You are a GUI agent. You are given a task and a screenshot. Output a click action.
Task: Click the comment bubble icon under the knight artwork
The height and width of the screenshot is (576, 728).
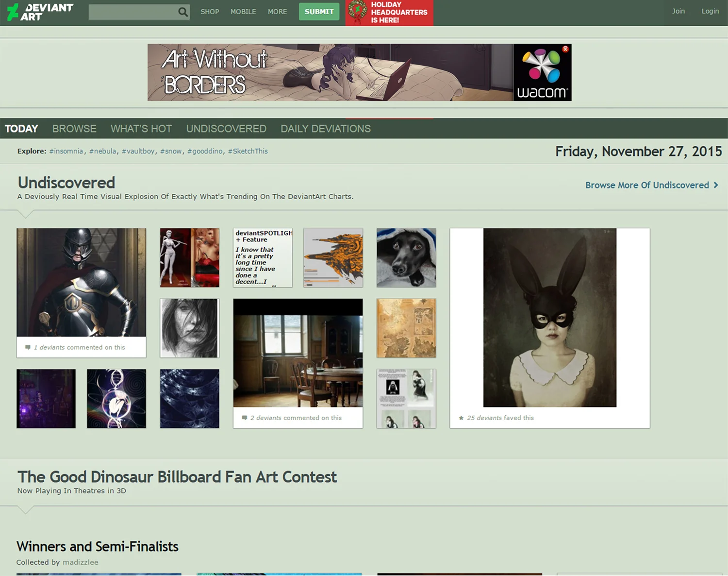pos(28,347)
